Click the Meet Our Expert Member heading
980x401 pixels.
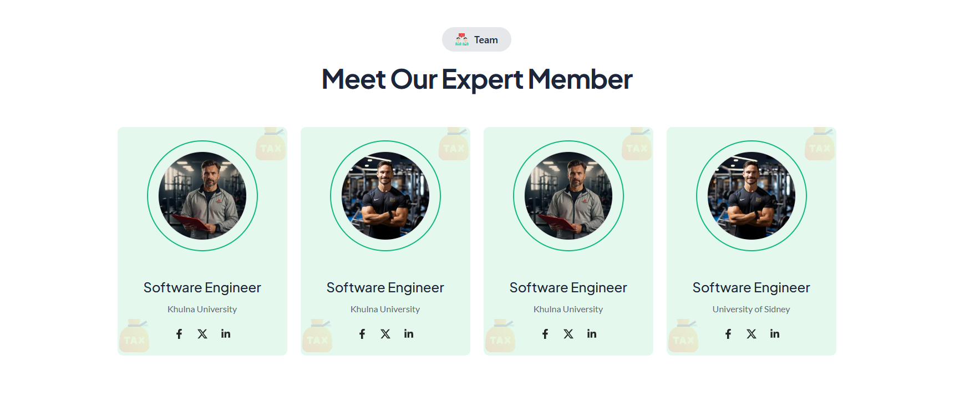(x=477, y=79)
